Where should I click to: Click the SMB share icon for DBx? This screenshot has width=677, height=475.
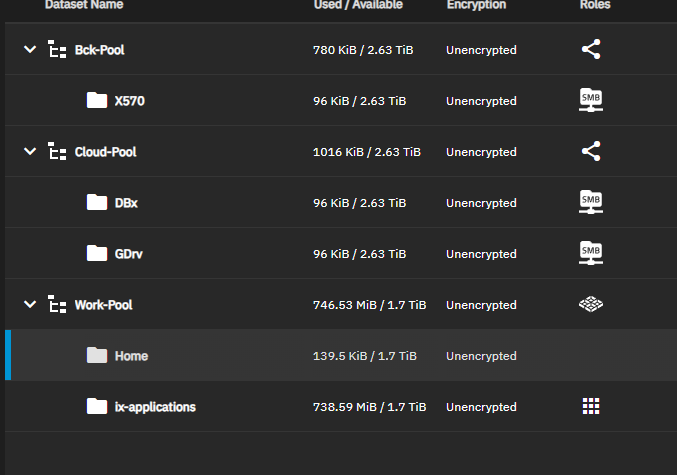click(591, 202)
